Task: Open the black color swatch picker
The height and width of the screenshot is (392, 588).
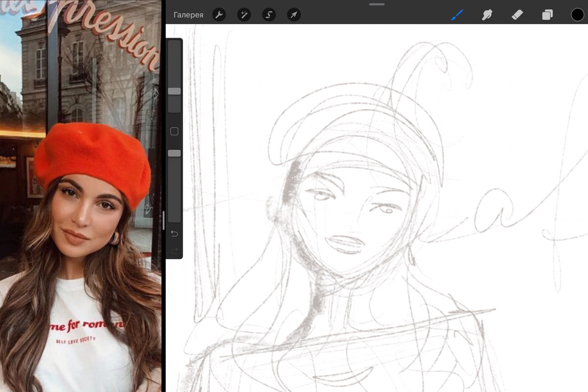Action: (577, 15)
